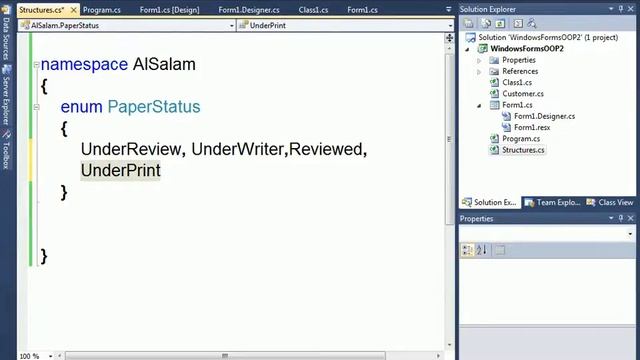
Task: Select Form1.Designer.cs in Solution Explorer tree
Action: 544,116
